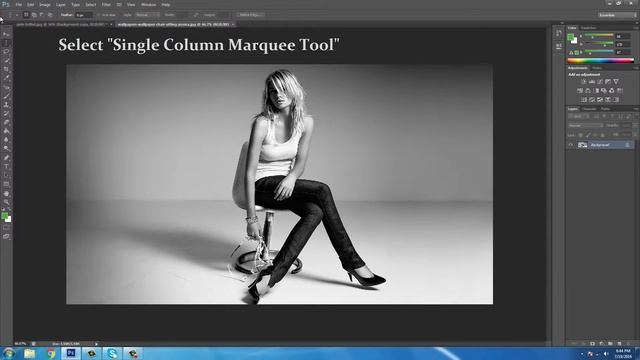
Task: Click the New Selection option icon
Action: [26, 15]
